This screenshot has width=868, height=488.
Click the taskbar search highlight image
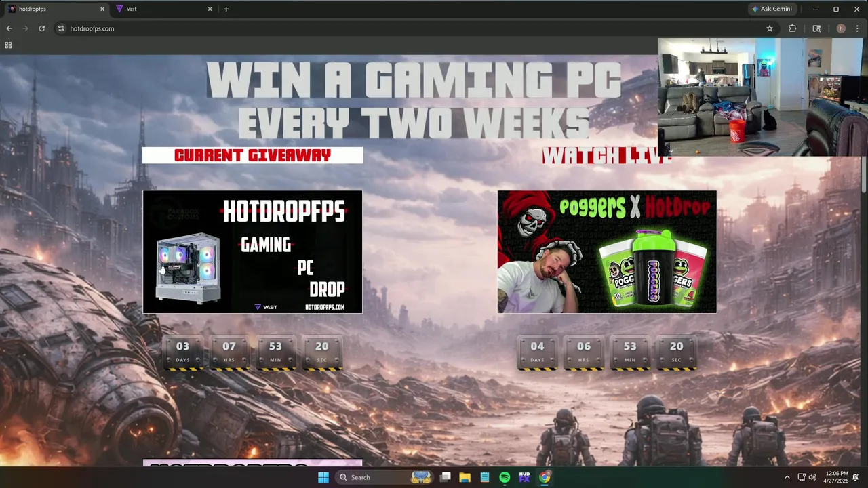click(421, 477)
